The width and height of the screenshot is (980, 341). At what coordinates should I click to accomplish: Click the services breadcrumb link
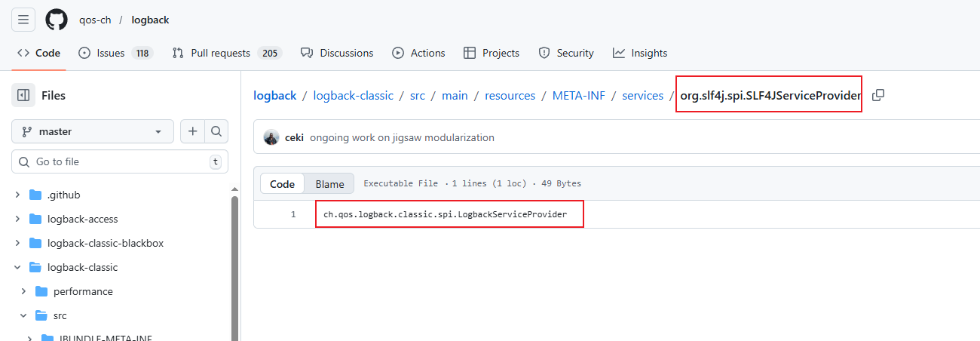[642, 96]
